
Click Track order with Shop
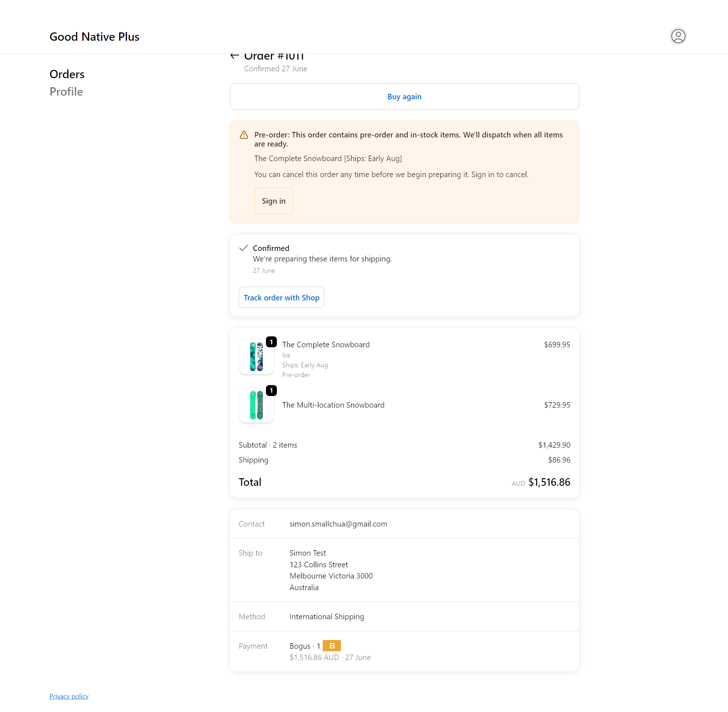[x=281, y=298]
